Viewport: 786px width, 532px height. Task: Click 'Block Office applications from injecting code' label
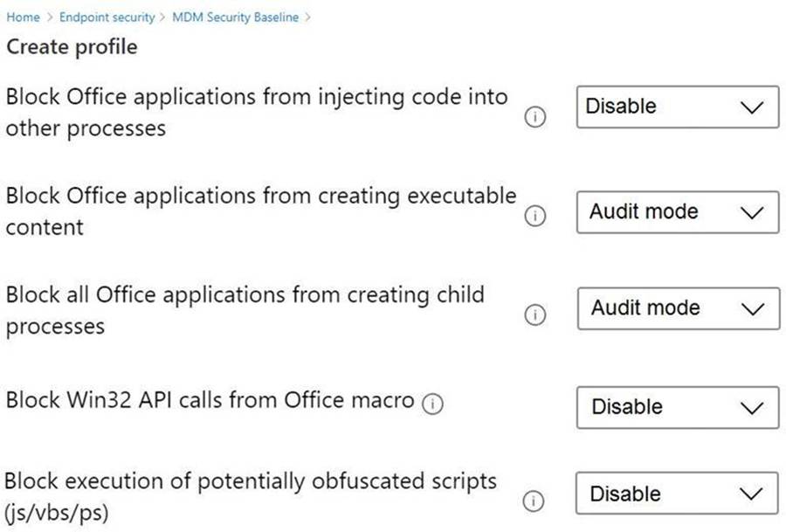point(256,97)
